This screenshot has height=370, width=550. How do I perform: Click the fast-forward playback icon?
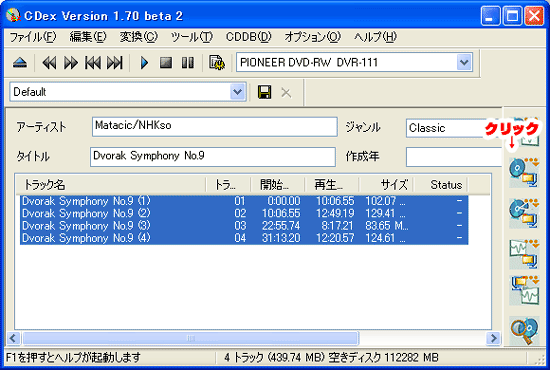71,63
